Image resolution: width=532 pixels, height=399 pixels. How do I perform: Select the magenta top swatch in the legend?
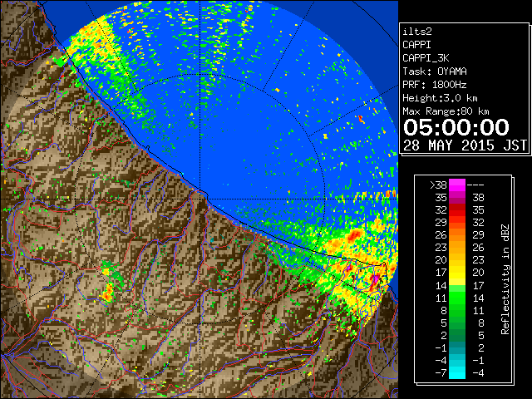pyautogui.click(x=457, y=185)
